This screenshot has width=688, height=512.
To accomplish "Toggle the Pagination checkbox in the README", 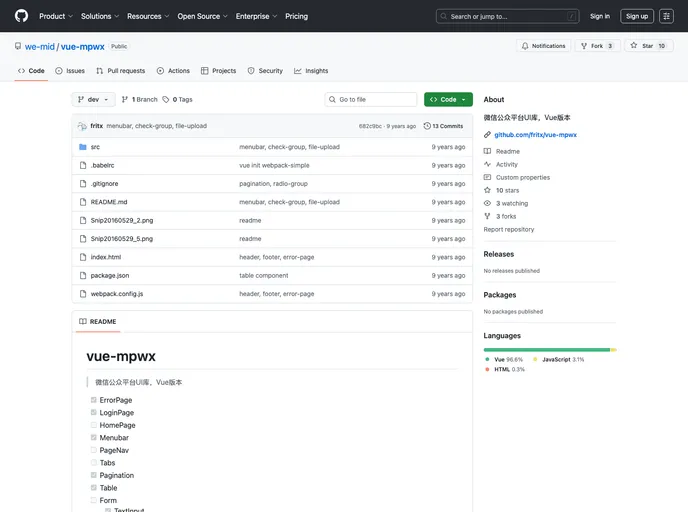I will (x=93, y=475).
